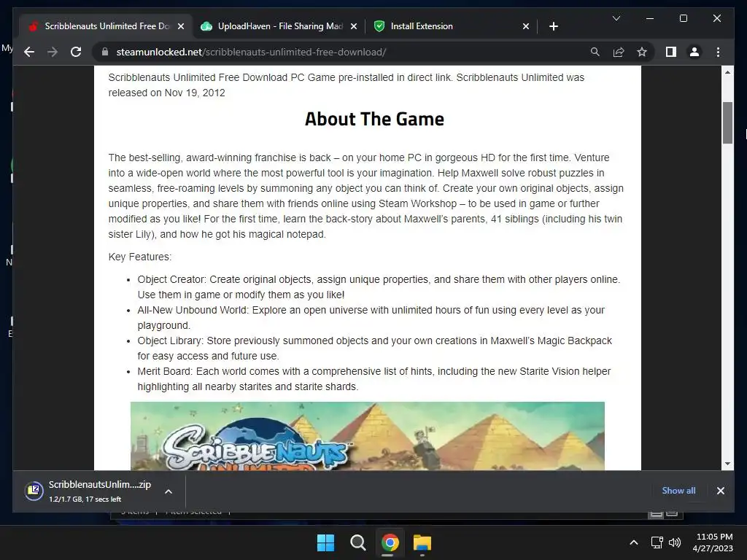Viewport: 747px width, 560px height.
Task: Click the Object Library feature bullet
Action: click(374, 348)
